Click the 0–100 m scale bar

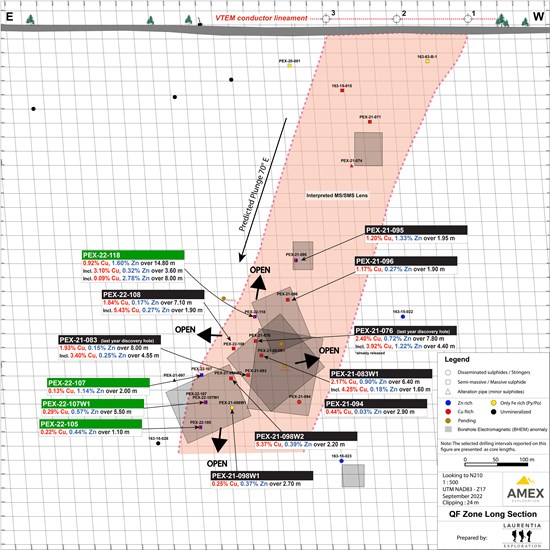pos(496,465)
